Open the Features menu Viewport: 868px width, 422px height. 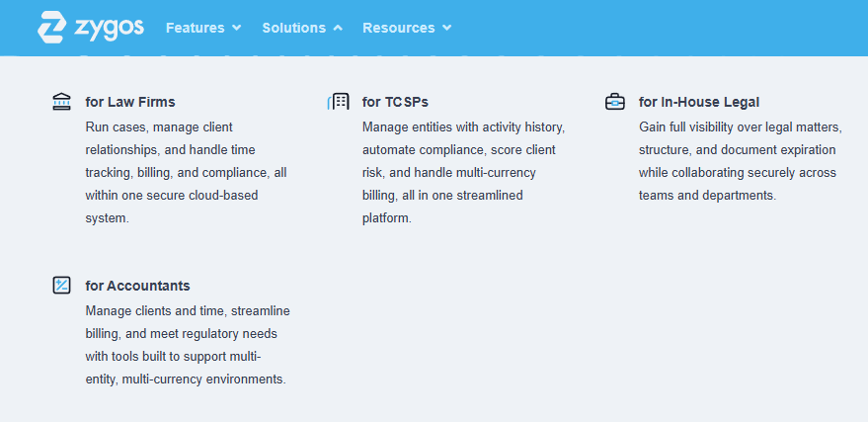[195, 28]
